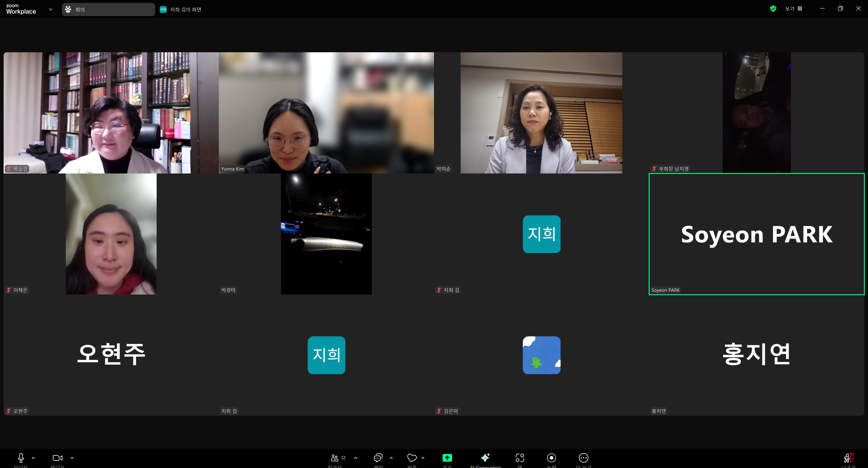Select Soyeon PARK's highlighted video tile
Screen dimensions: 868x468
tap(756, 234)
